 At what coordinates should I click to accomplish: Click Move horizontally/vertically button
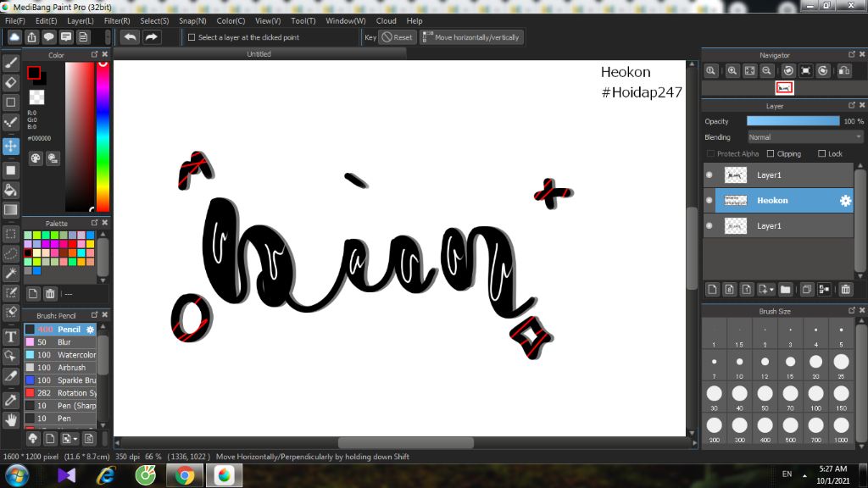click(x=471, y=37)
